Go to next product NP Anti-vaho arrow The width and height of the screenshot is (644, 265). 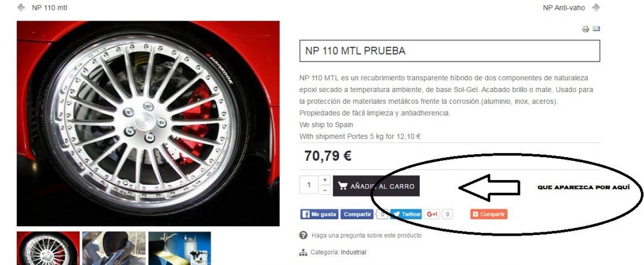point(596,8)
